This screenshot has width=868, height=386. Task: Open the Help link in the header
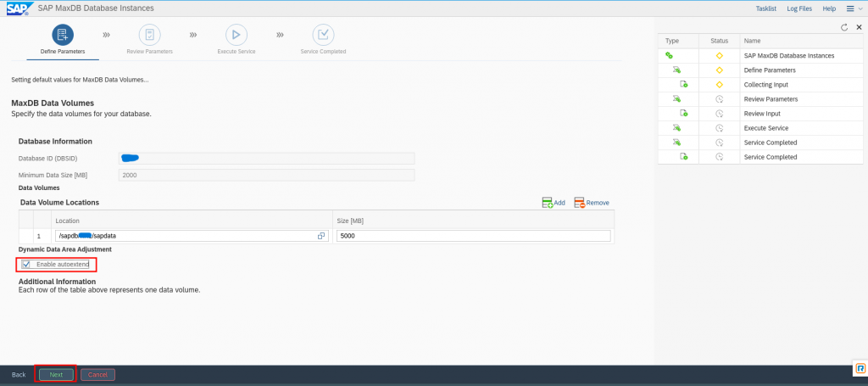tap(829, 8)
